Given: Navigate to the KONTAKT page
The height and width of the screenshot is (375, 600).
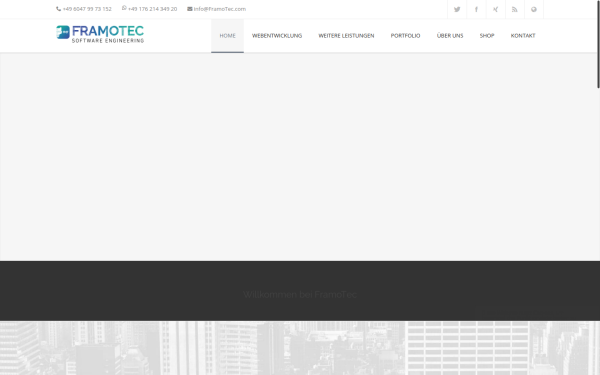Looking at the screenshot, I should [523, 36].
